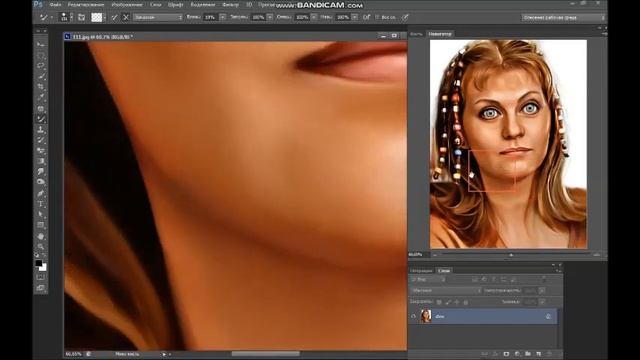Viewport: 640px width, 360px height.
Task: Select the Rectangular Marquee tool
Action: coord(41,55)
